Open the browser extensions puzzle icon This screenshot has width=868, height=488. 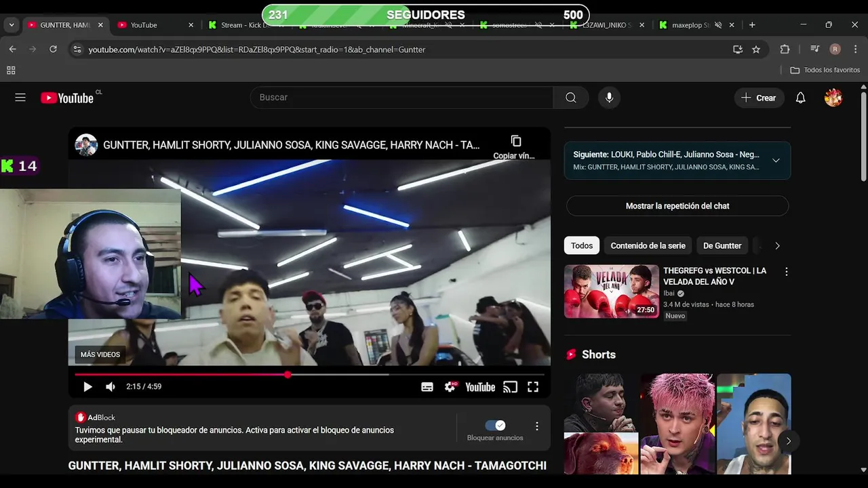tap(785, 49)
